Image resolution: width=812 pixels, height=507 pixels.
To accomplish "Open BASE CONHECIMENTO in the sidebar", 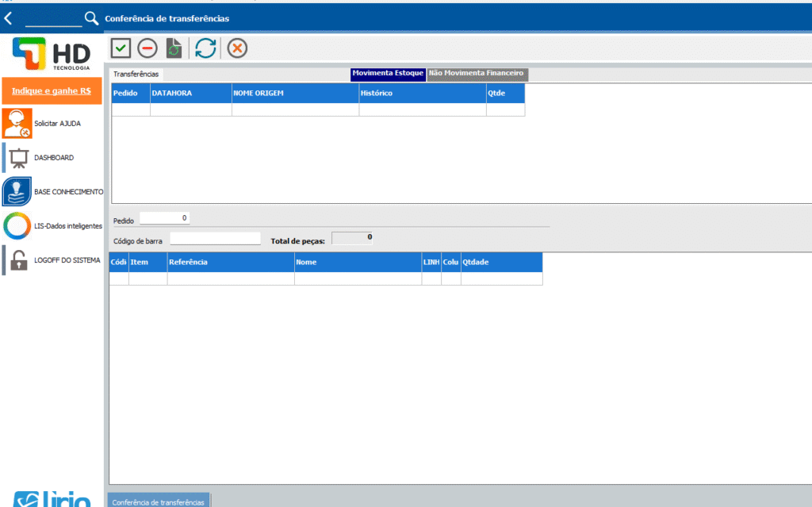I will click(x=17, y=192).
